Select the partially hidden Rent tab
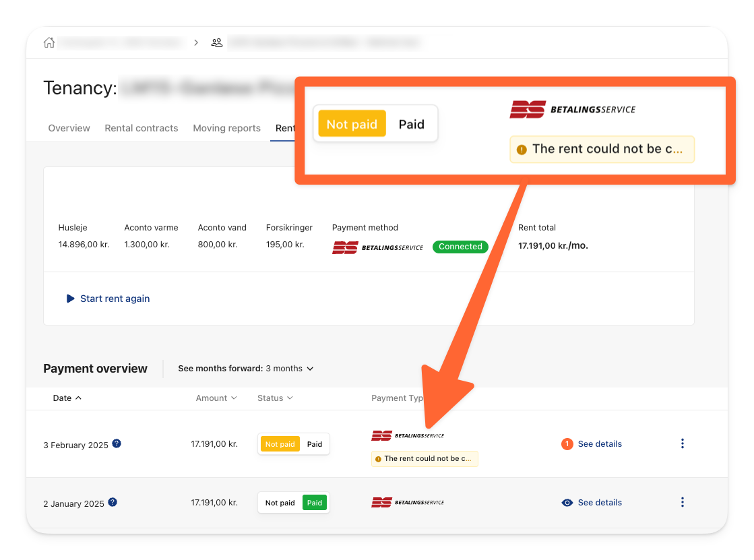 click(x=284, y=128)
